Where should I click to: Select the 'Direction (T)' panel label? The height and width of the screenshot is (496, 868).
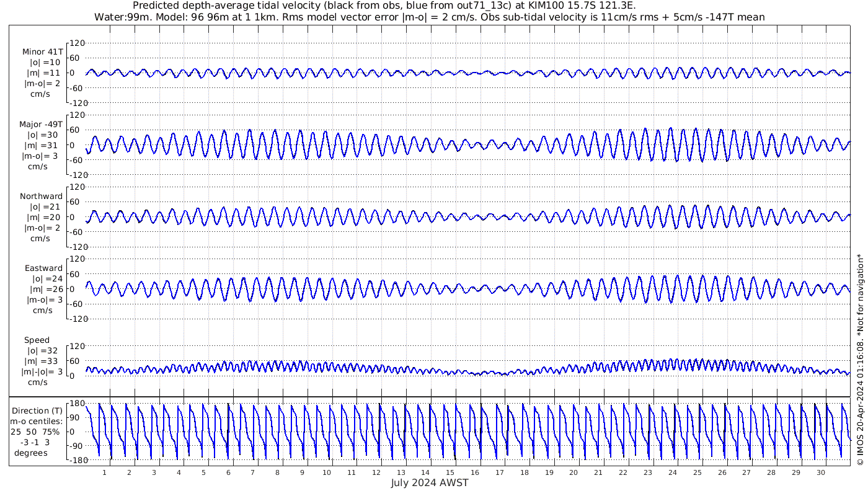[x=37, y=410]
